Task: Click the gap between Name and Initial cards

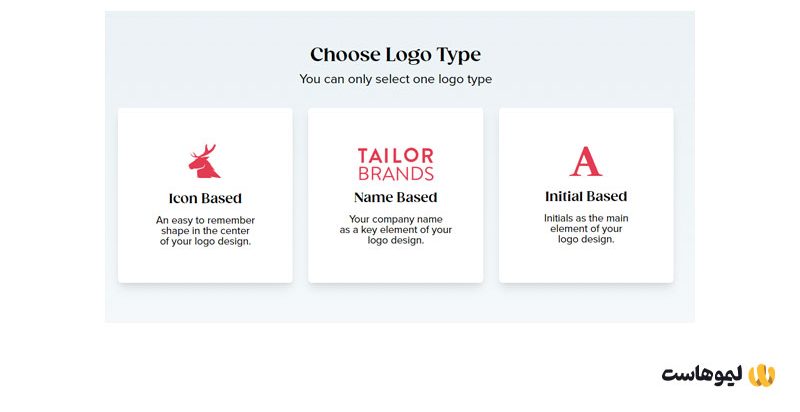Action: click(x=491, y=195)
